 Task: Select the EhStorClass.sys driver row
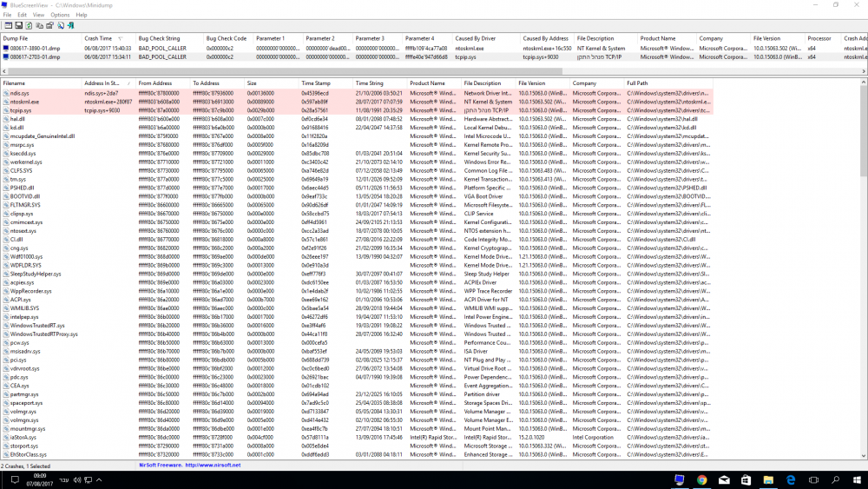tap(357, 454)
